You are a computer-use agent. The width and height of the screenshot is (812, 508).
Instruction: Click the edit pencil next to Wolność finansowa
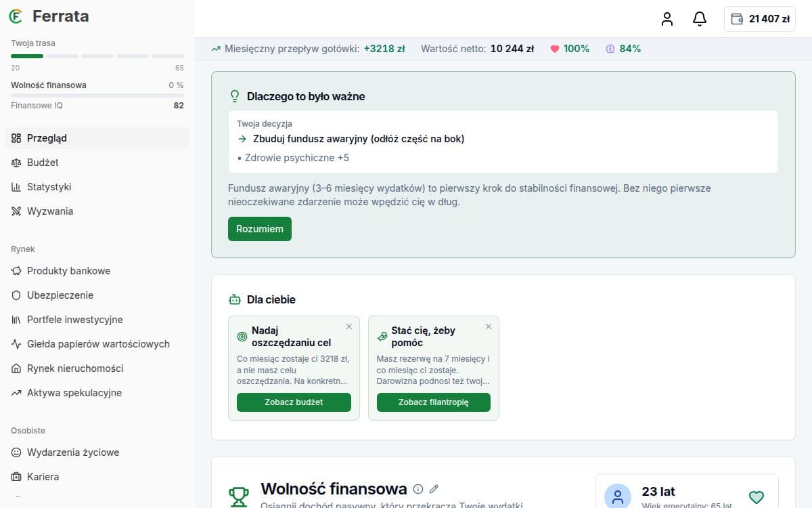[434, 488]
